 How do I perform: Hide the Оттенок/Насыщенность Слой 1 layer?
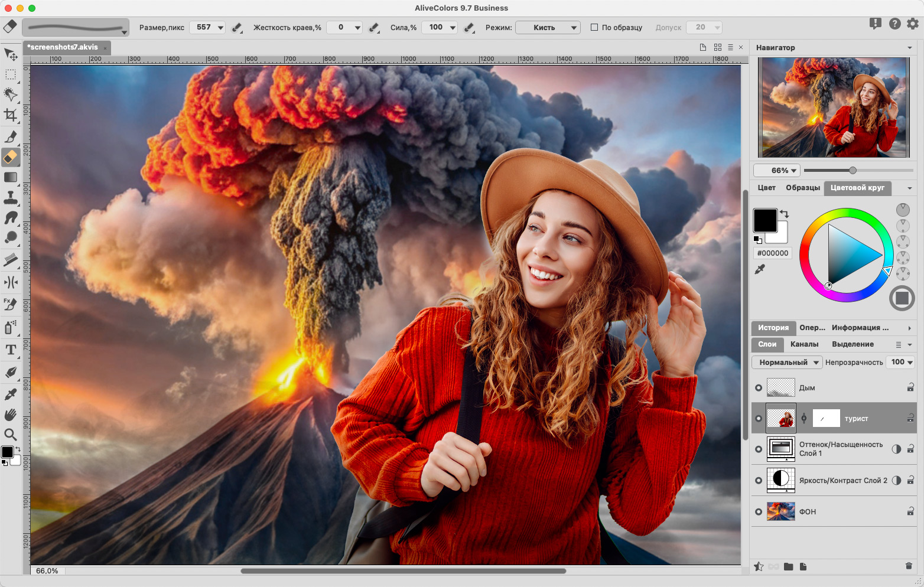pyautogui.click(x=759, y=449)
